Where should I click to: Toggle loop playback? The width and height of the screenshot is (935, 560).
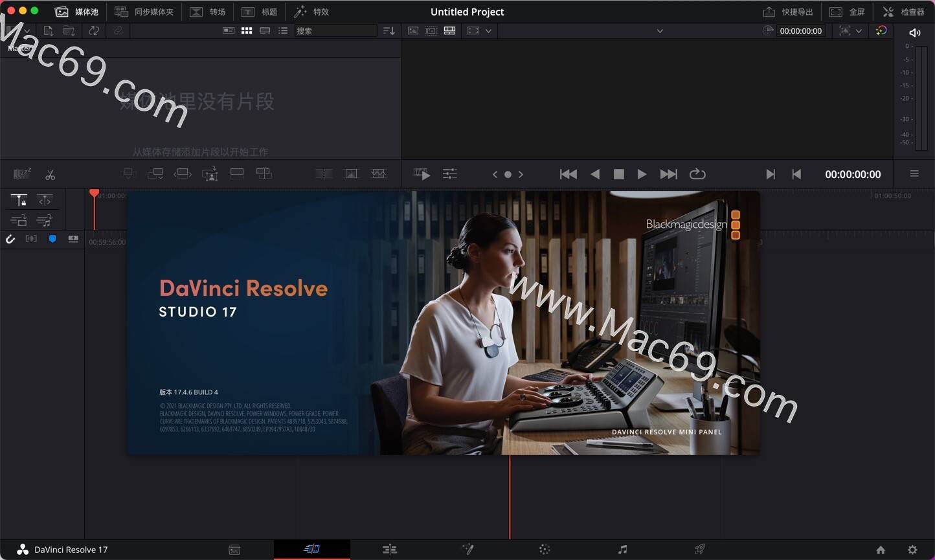click(697, 174)
